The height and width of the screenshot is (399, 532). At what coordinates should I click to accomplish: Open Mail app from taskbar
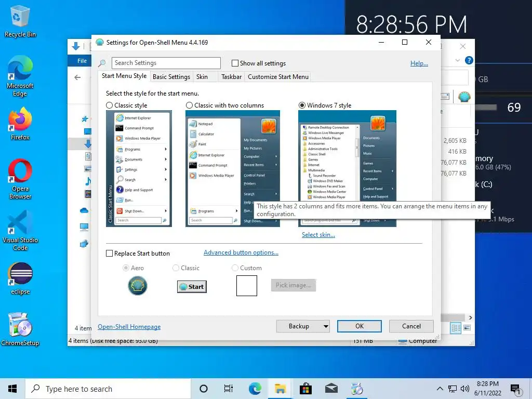pyautogui.click(x=331, y=389)
